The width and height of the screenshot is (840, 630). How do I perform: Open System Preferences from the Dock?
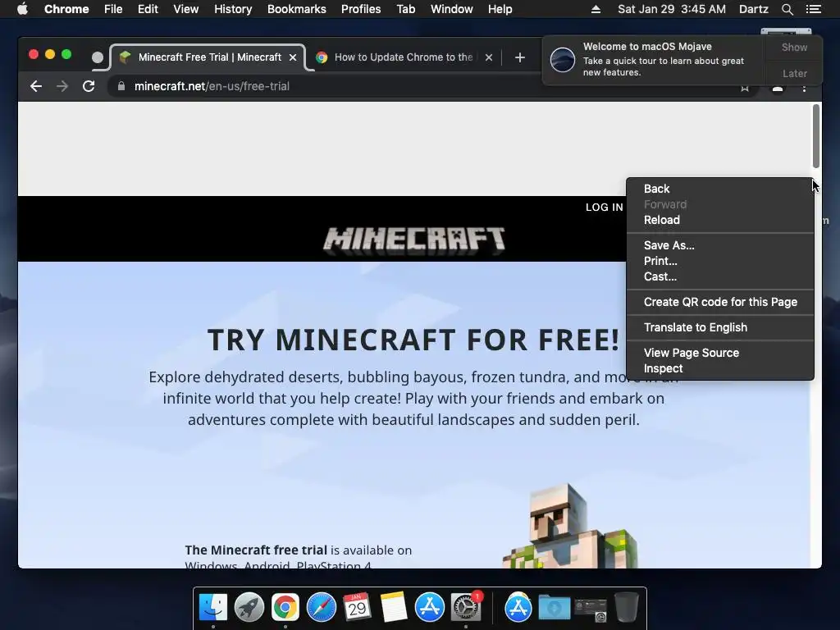click(466, 608)
